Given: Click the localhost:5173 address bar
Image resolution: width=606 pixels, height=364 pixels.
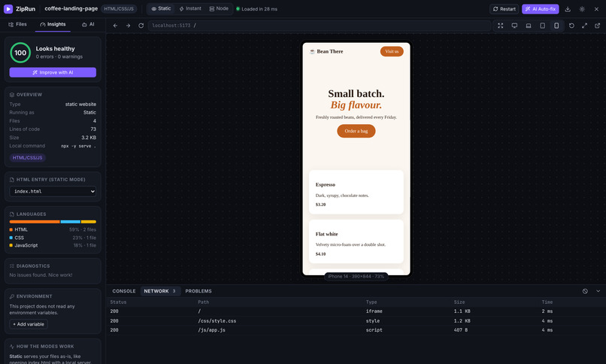Looking at the screenshot, I should 320,26.
